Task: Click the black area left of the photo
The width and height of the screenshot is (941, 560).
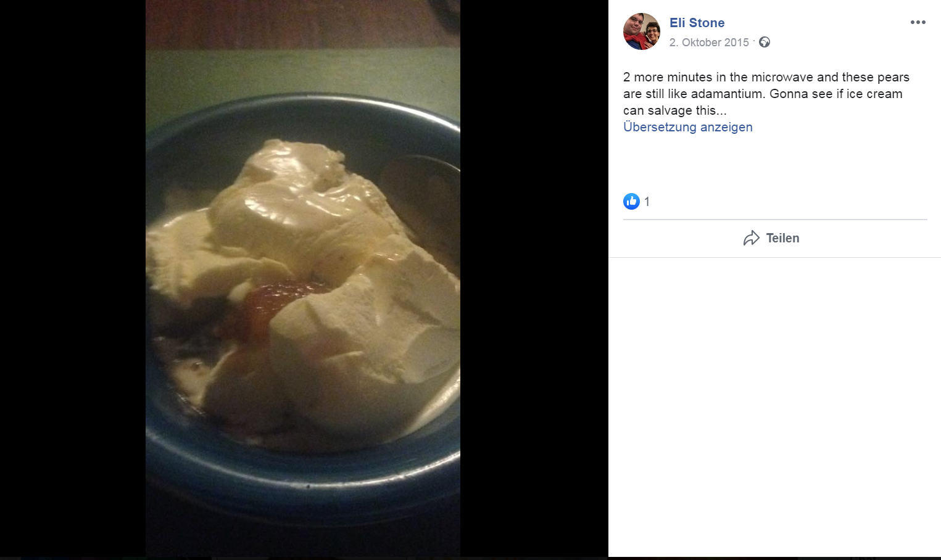Action: 73,279
